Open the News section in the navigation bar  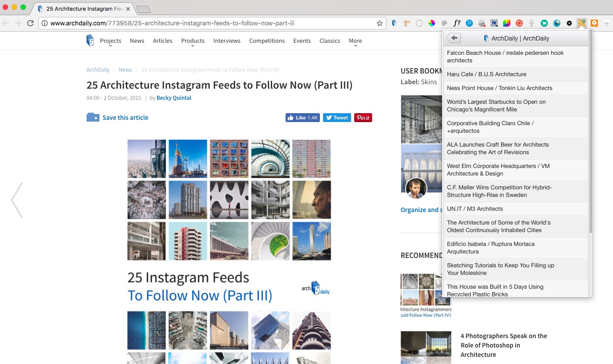[137, 41]
